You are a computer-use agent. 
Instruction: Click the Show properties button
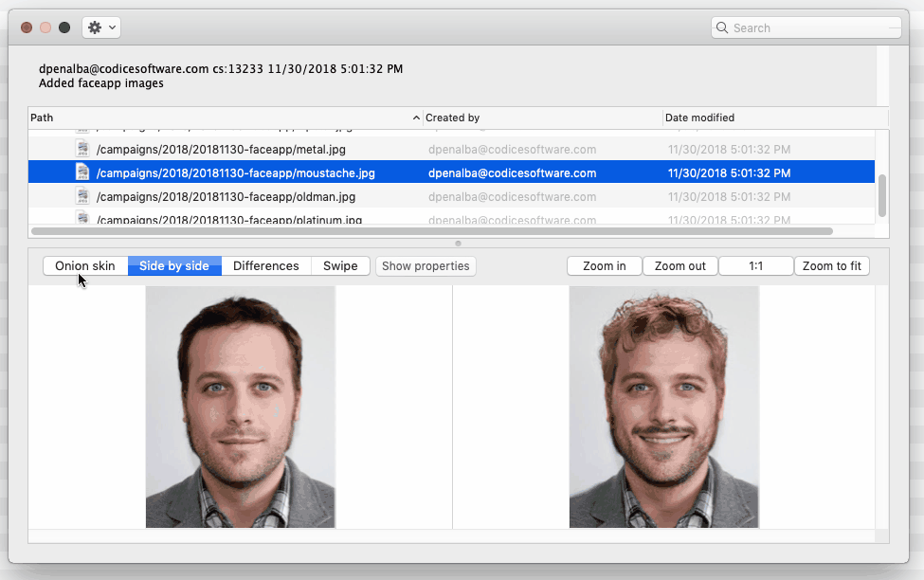click(x=426, y=265)
